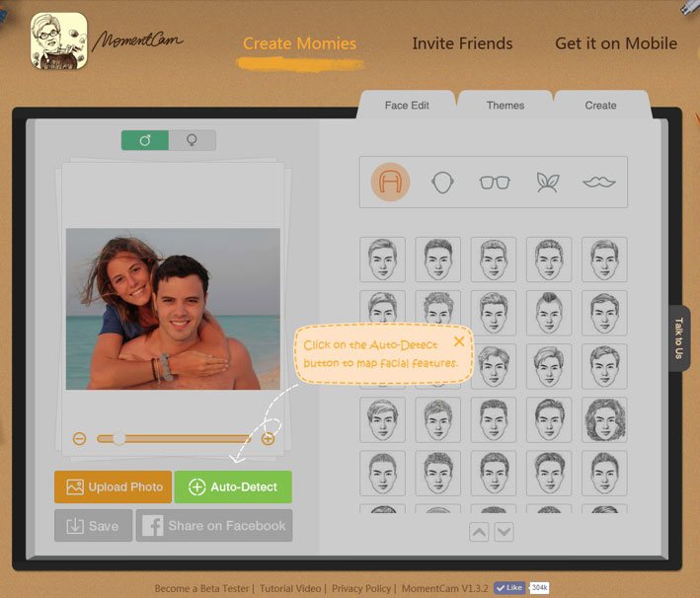700x598 pixels.
Task: Switch gender to male
Action: pyautogui.click(x=145, y=140)
